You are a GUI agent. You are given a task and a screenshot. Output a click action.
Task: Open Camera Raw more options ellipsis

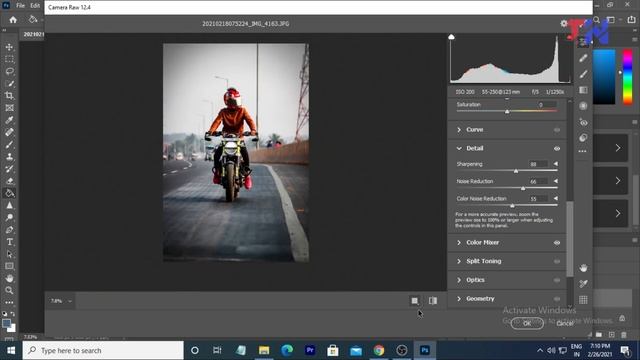(x=582, y=151)
